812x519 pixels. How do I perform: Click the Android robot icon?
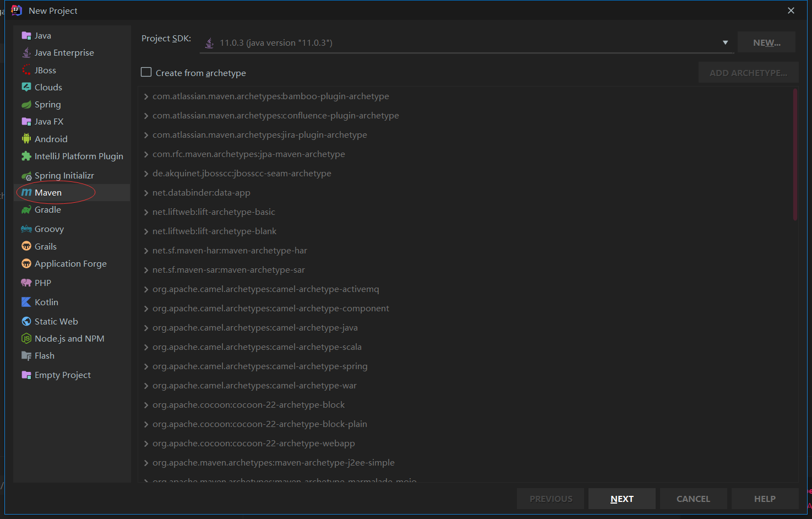coord(26,139)
